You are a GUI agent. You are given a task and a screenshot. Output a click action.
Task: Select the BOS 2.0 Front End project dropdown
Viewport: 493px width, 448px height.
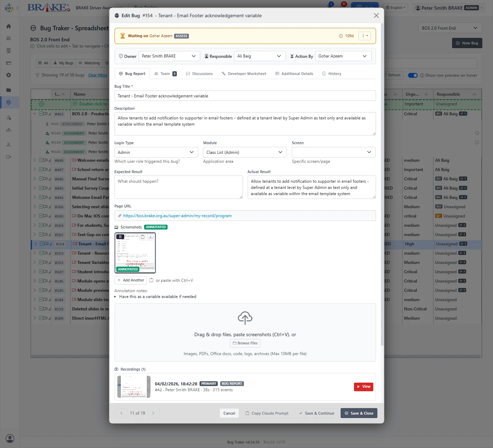(450, 28)
